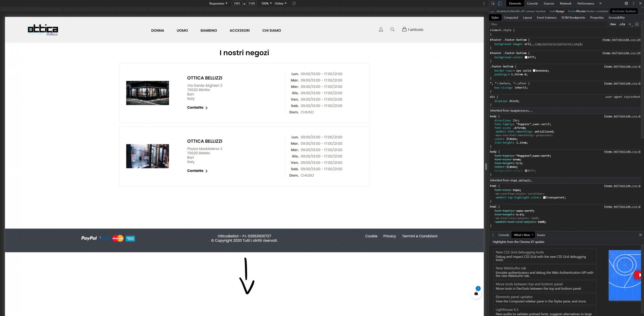Viewport: 644px width, 316px height.
Task: Open the Online throttling dropdown
Action: 281,3
